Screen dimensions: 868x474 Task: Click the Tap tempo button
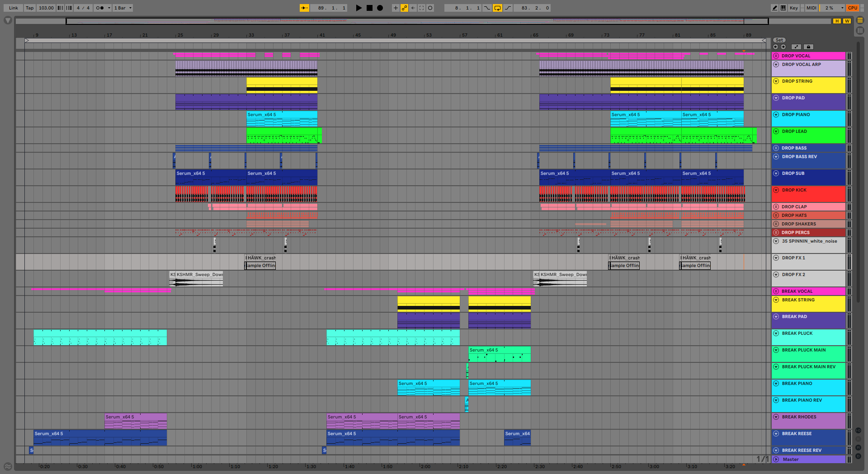(x=29, y=8)
